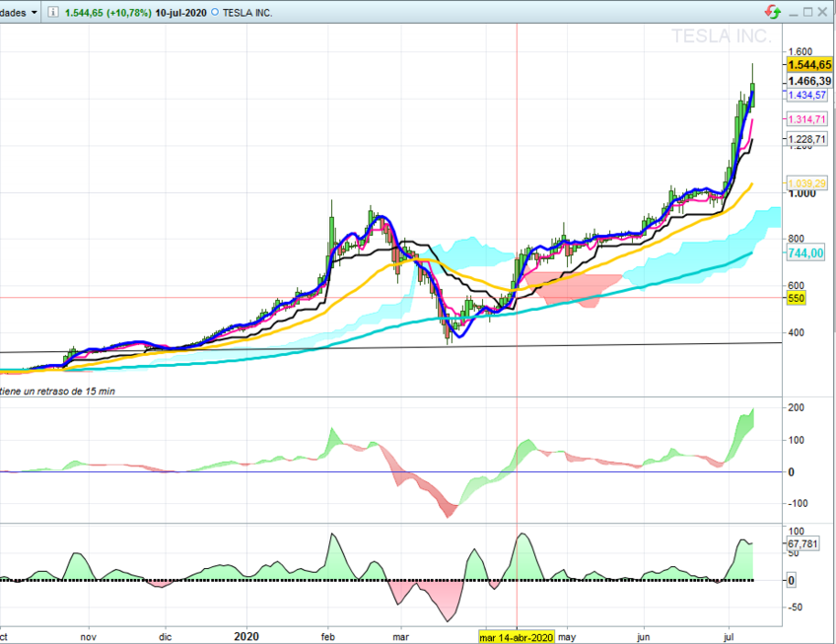Click the 'nov' label on time axis
836x644 pixels.
tap(88, 637)
